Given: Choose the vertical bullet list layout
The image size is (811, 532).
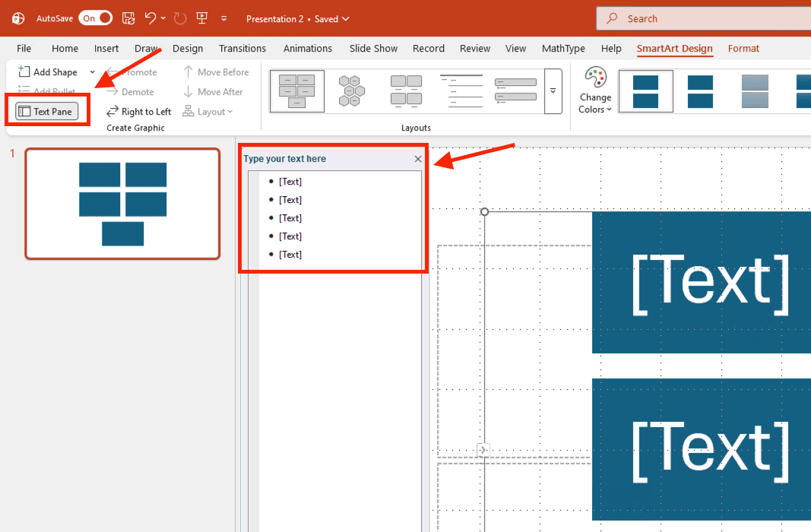Looking at the screenshot, I should coord(515,91).
